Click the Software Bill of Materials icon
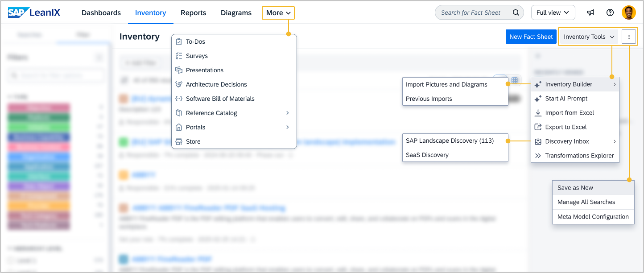The image size is (644, 273). [179, 99]
